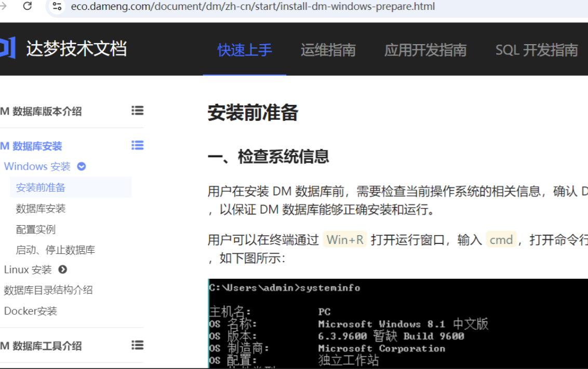Open the 应用开发指南 tab
588x369 pixels.
(x=425, y=50)
